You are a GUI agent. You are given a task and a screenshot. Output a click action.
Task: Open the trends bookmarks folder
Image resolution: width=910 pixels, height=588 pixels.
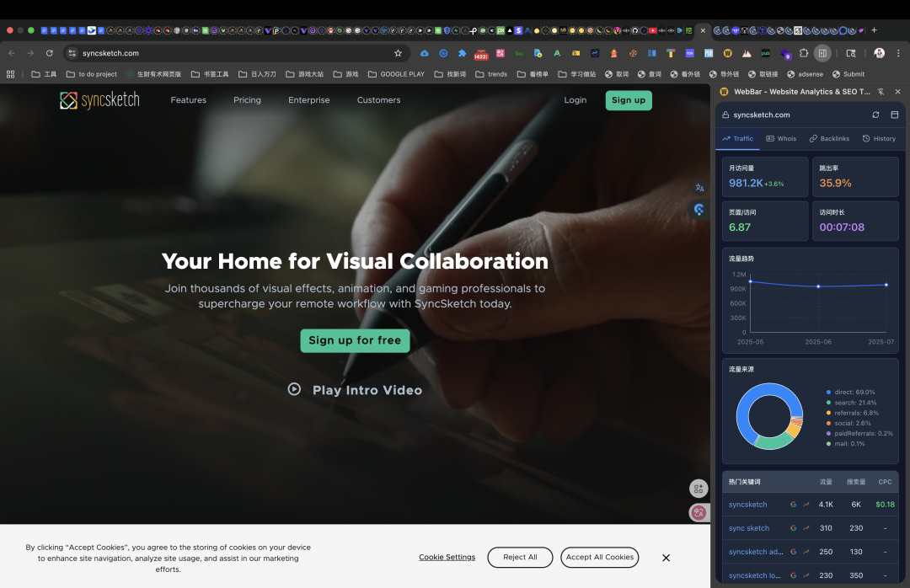click(491, 74)
